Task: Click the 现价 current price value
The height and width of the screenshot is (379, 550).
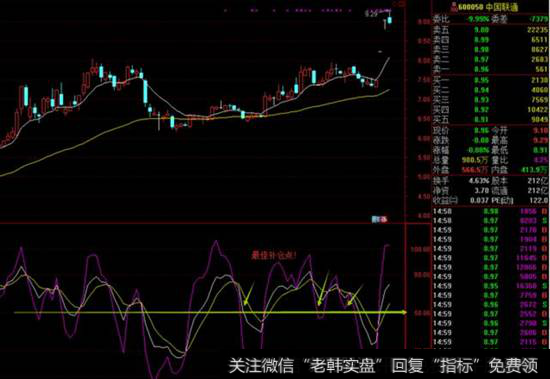Action: [x=481, y=131]
